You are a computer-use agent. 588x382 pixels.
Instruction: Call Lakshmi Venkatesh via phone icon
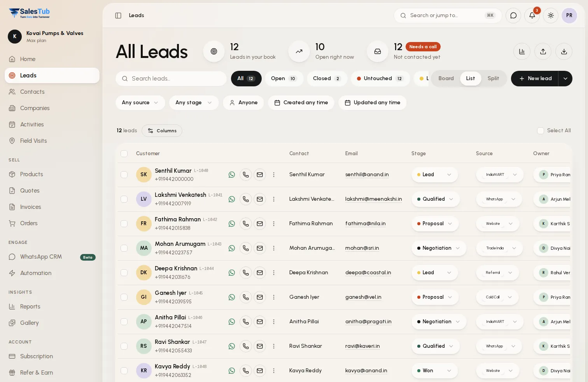click(x=246, y=199)
